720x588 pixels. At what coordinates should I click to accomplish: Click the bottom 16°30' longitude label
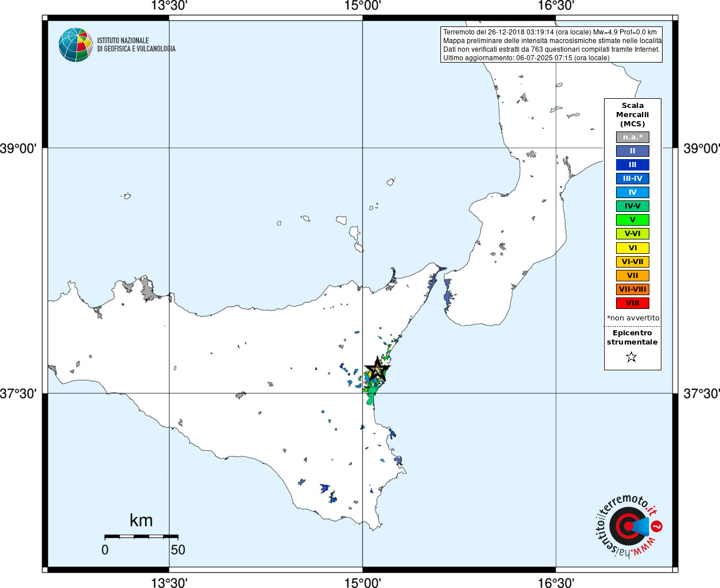[x=556, y=582]
